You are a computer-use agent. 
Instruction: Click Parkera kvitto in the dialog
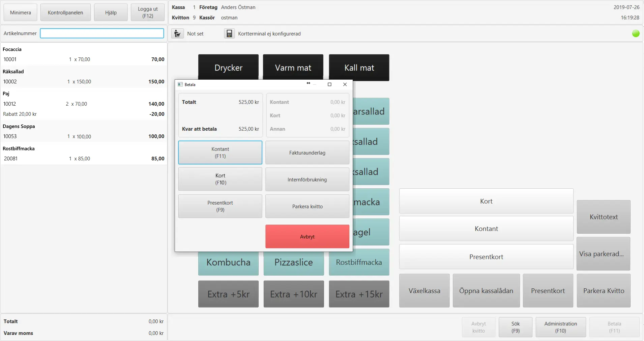pyautogui.click(x=307, y=206)
